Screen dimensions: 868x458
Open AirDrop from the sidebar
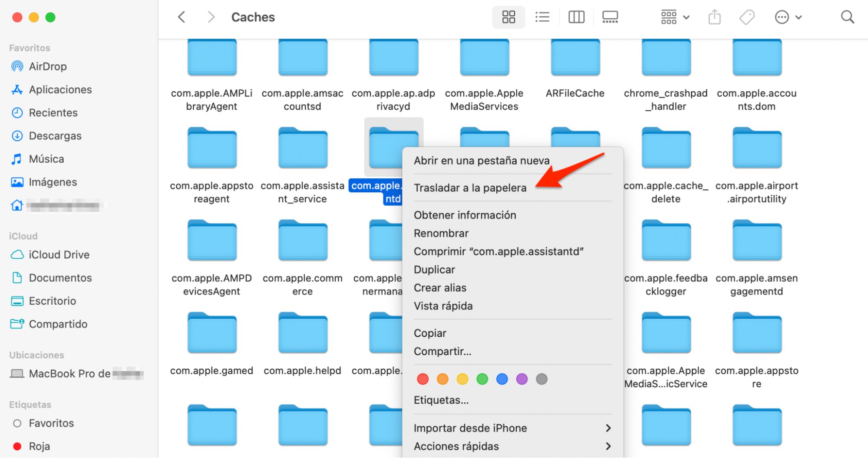point(48,66)
